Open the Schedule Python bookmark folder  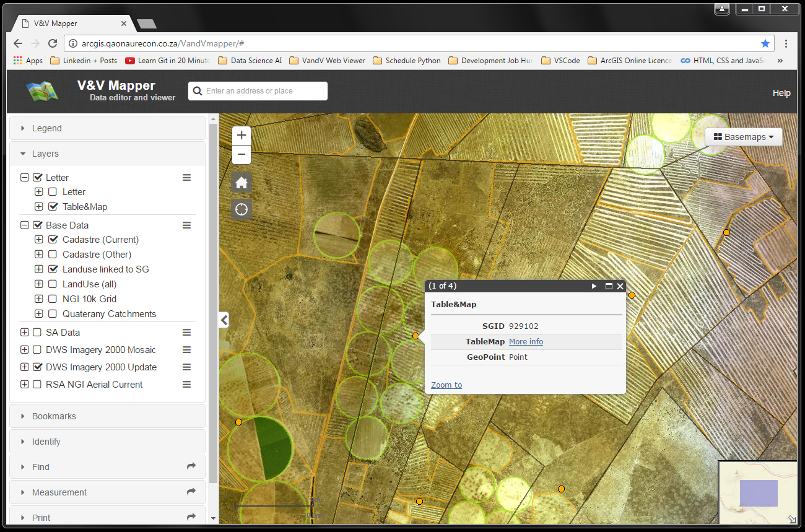pyautogui.click(x=407, y=61)
